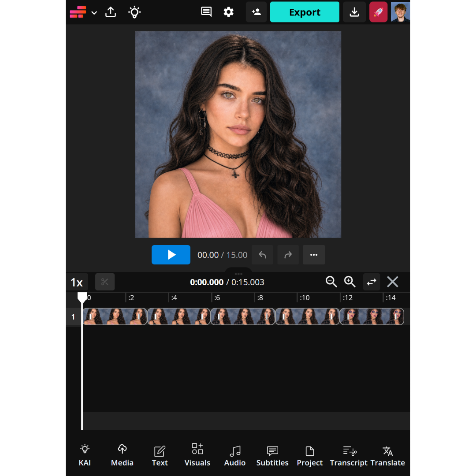476x476 pixels.
Task: Open the three-dot more options menu
Action: click(x=314, y=255)
